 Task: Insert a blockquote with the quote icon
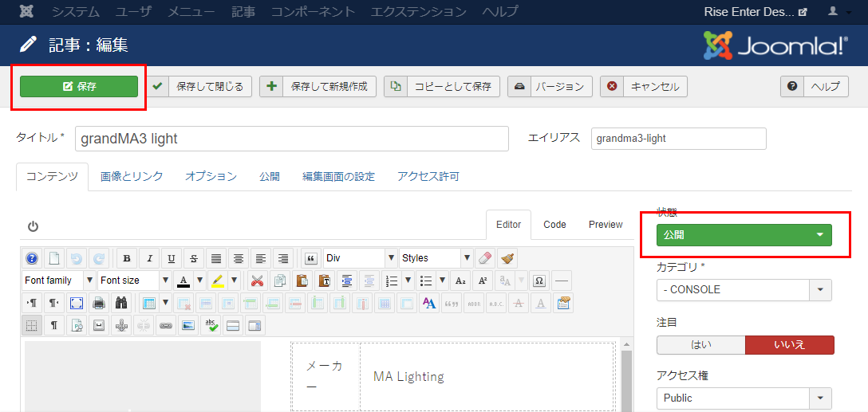tap(311, 258)
